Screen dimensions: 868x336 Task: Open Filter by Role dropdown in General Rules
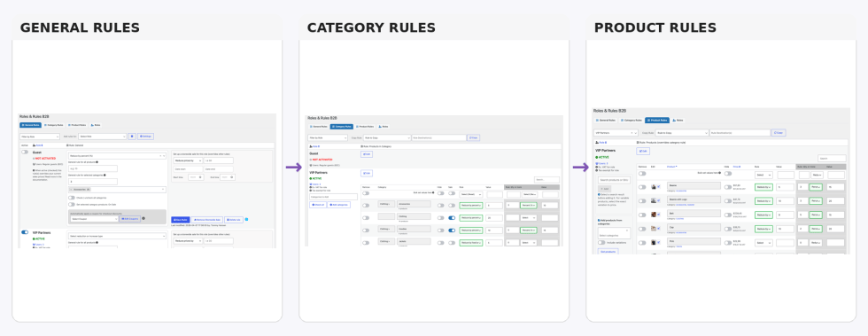coord(39,137)
